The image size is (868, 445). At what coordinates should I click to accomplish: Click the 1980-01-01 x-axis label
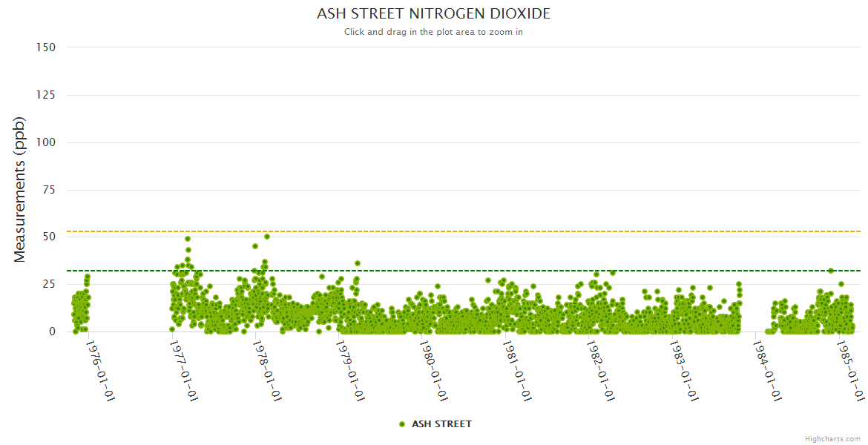click(432, 371)
